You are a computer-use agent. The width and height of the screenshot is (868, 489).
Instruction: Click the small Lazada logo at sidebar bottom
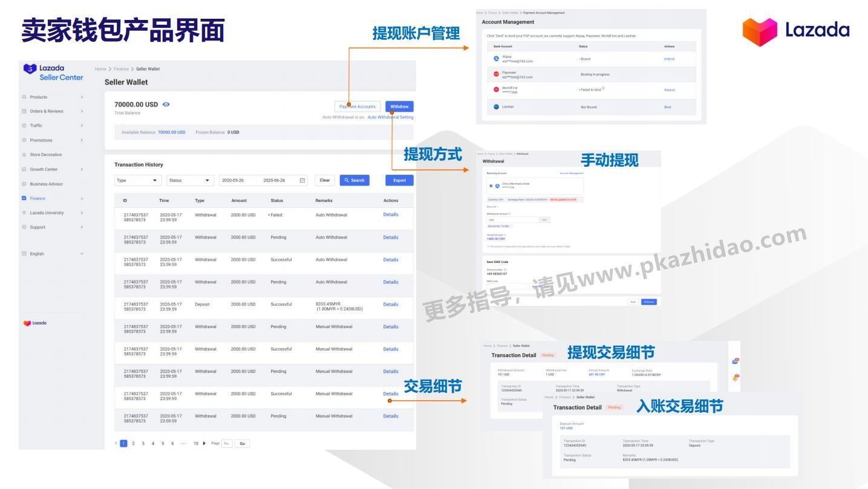tap(34, 323)
